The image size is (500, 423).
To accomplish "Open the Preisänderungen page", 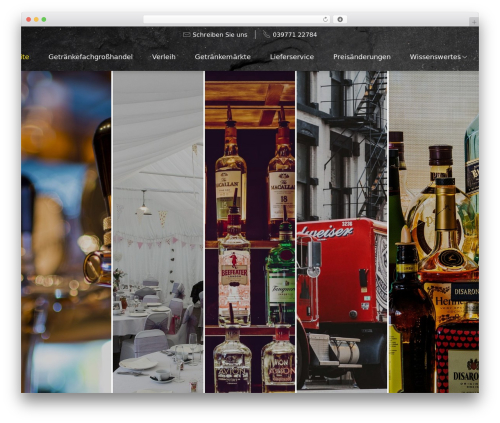I will [x=362, y=57].
